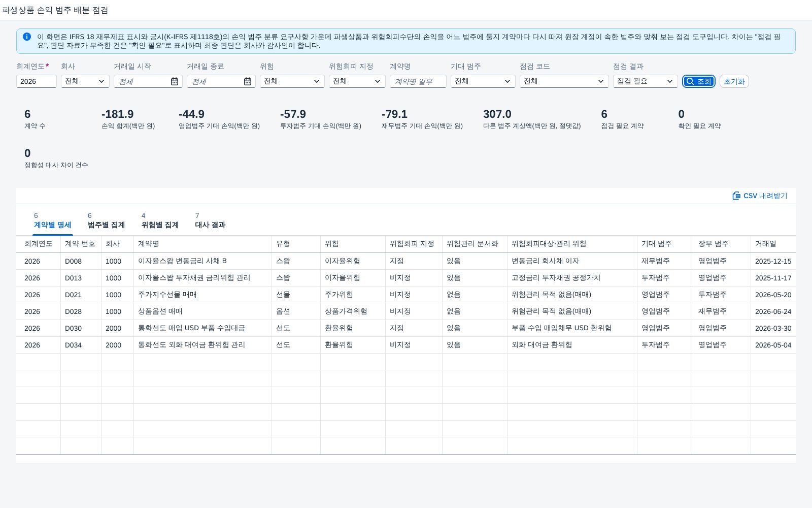
Task: Click the 위험관리 문서화 column header
Action: click(x=475, y=244)
